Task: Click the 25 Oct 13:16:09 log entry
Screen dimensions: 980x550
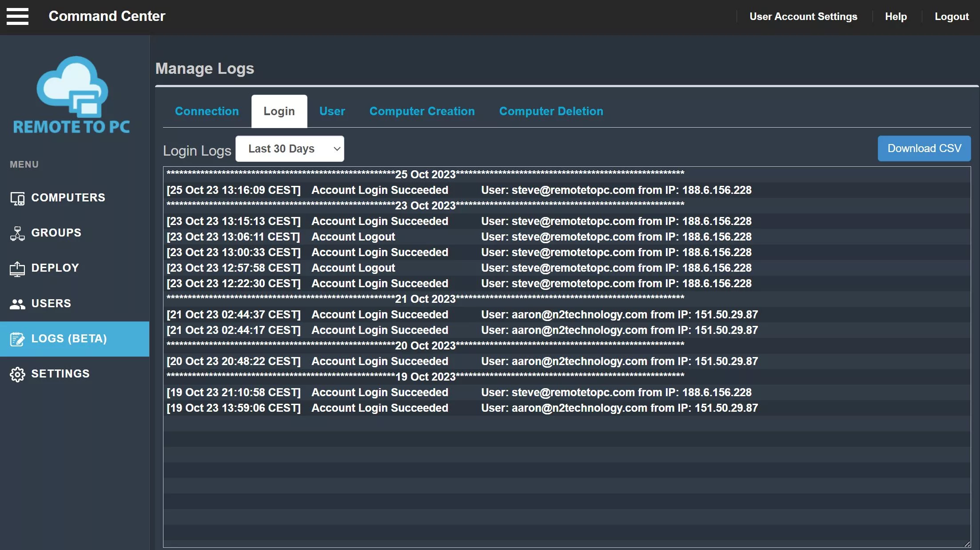Action: 458,190
